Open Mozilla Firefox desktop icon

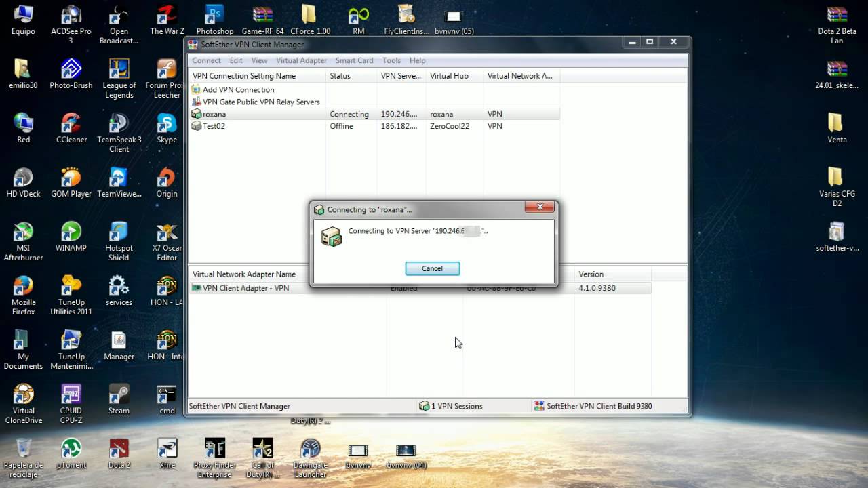[x=24, y=296]
